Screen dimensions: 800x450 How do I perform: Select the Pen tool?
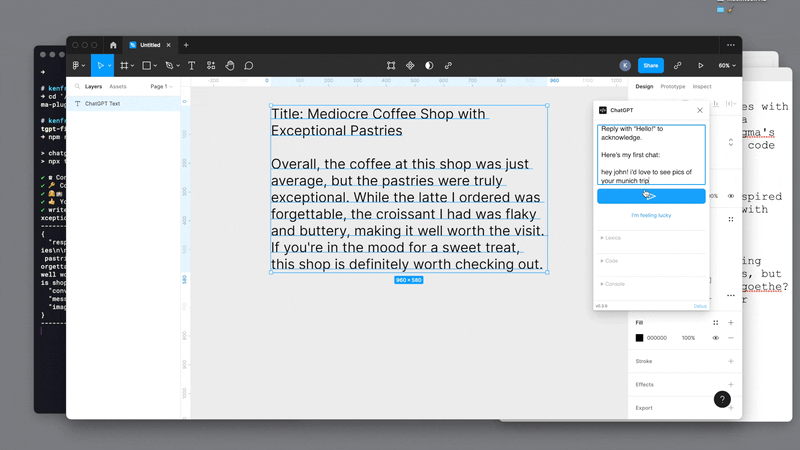(169, 65)
